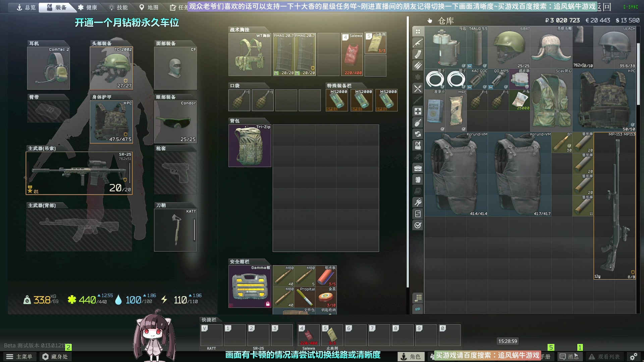Toggle the containers briefcase filter
Screen dimensions: 644x362
coord(418,168)
